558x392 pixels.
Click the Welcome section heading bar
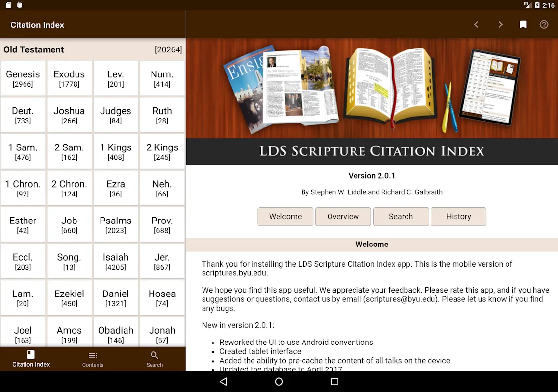point(372,245)
